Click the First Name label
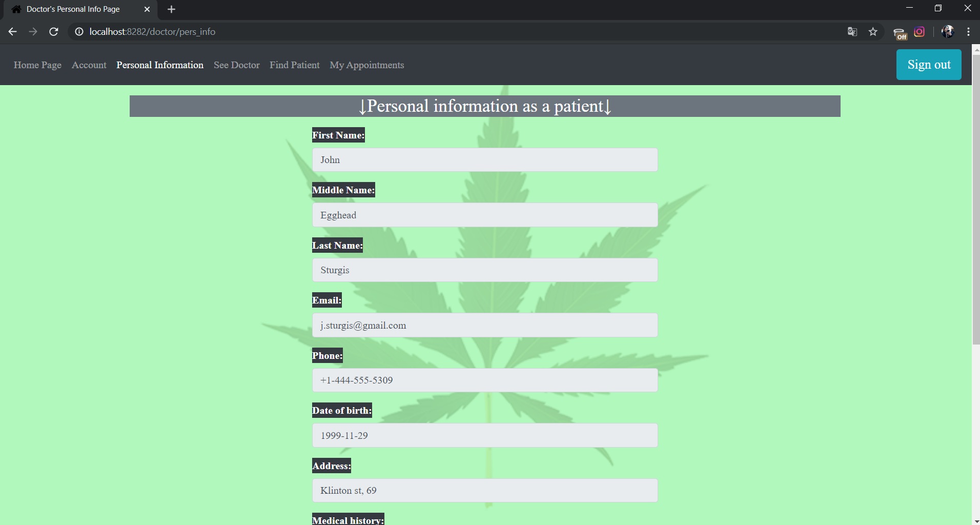980x525 pixels. pos(338,135)
